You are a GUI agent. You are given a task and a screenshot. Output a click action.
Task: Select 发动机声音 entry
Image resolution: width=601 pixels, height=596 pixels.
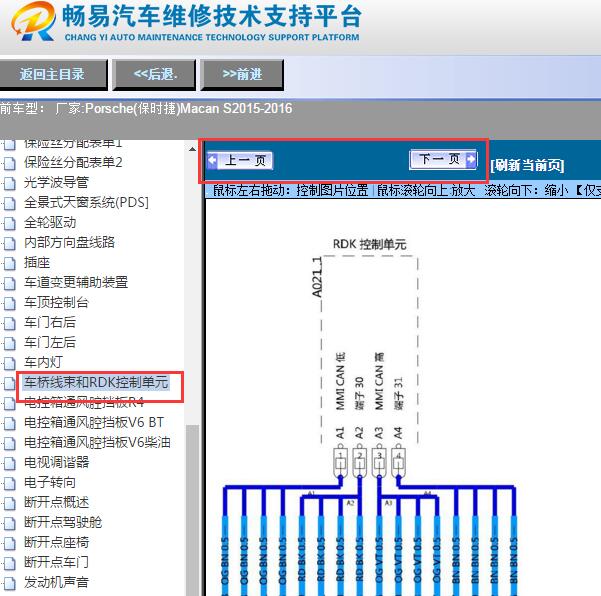(56, 582)
